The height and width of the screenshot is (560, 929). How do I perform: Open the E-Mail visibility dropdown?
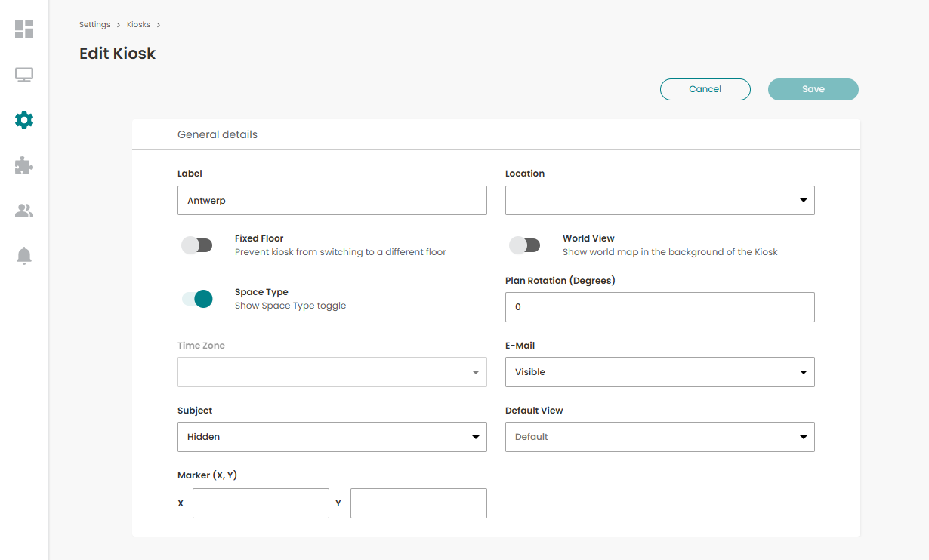pos(660,372)
